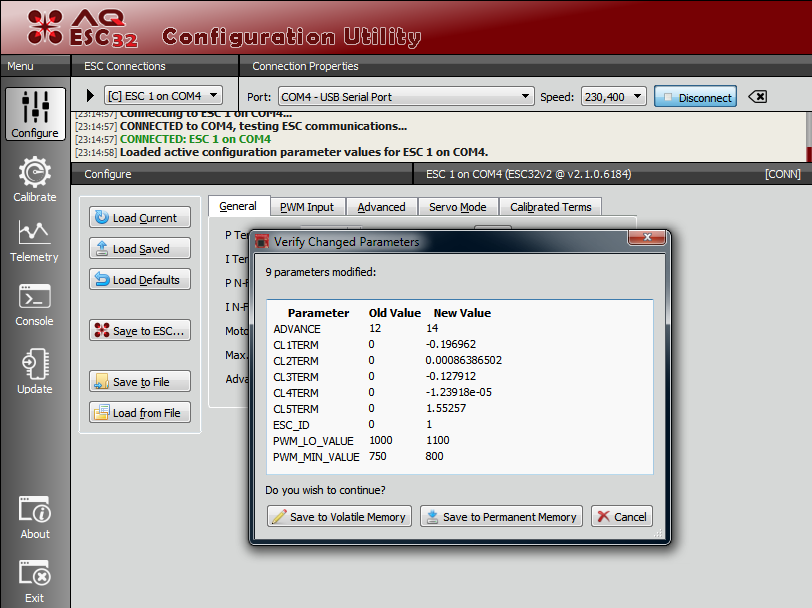
Task: Click the clear log backspace icon
Action: click(758, 97)
